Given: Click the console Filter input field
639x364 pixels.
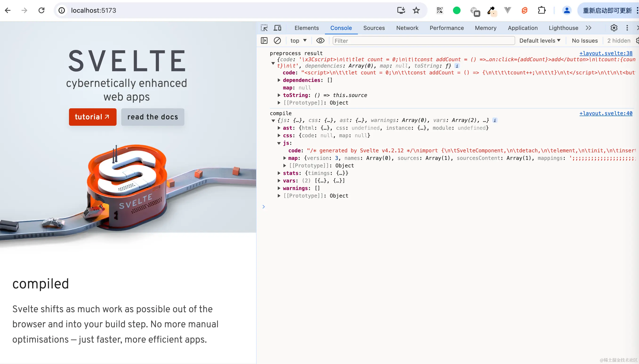Looking at the screenshot, I should (x=423, y=40).
